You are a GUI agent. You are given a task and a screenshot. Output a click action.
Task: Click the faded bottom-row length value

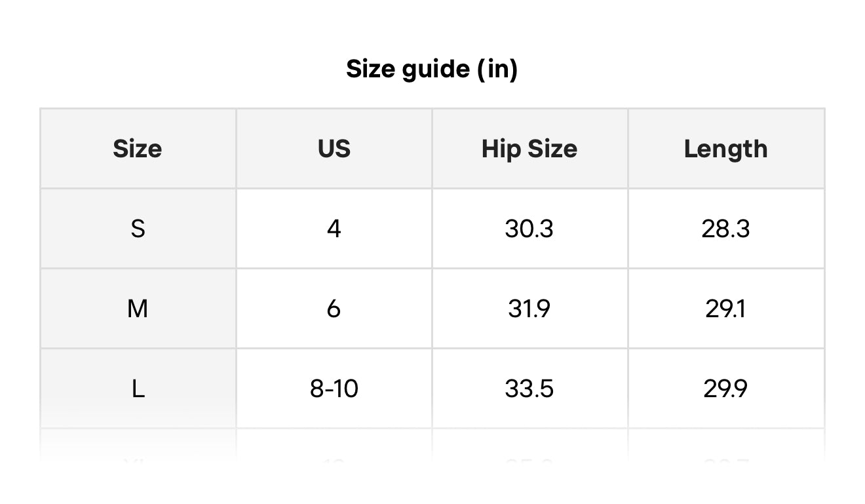click(x=725, y=463)
